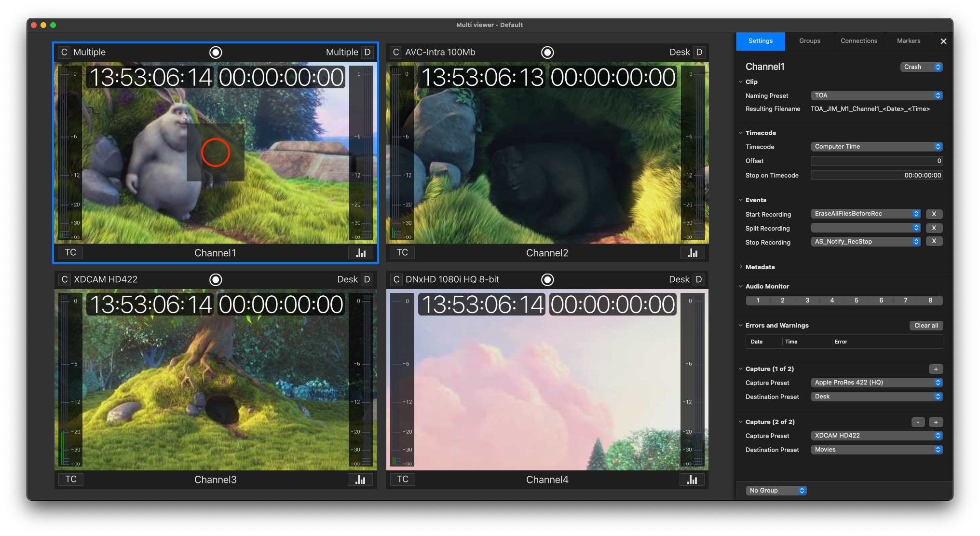Click the D icon on Channel2 header

(x=699, y=52)
